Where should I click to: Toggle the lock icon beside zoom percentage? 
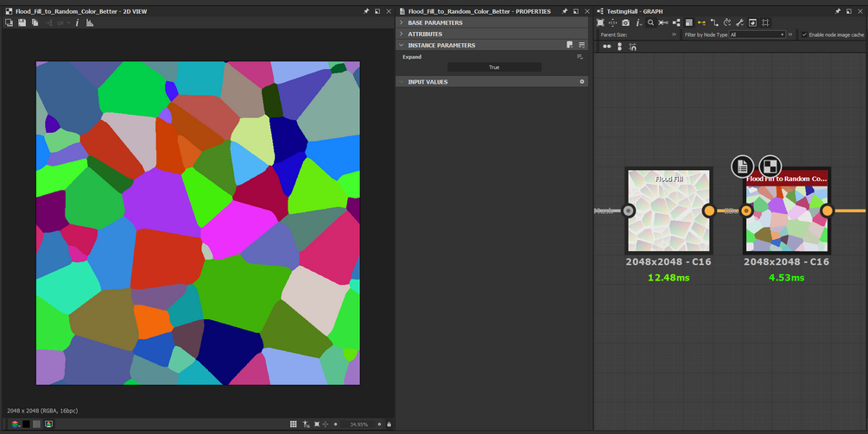point(389,424)
